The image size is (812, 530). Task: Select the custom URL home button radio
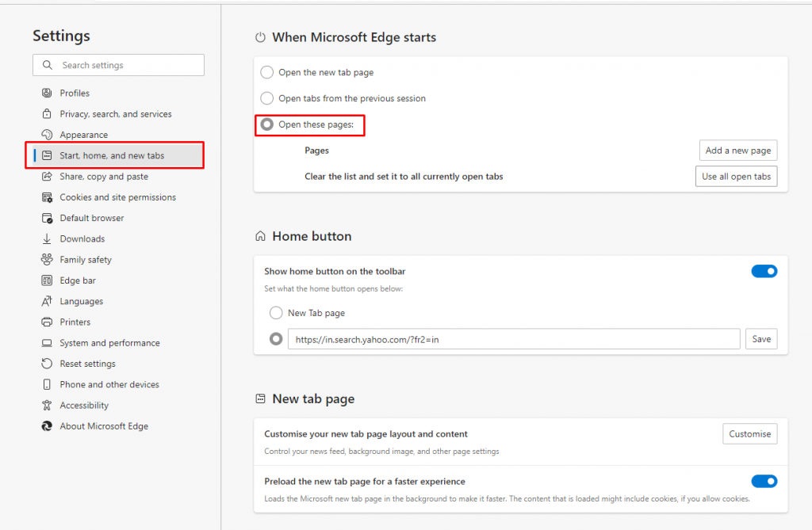point(276,339)
